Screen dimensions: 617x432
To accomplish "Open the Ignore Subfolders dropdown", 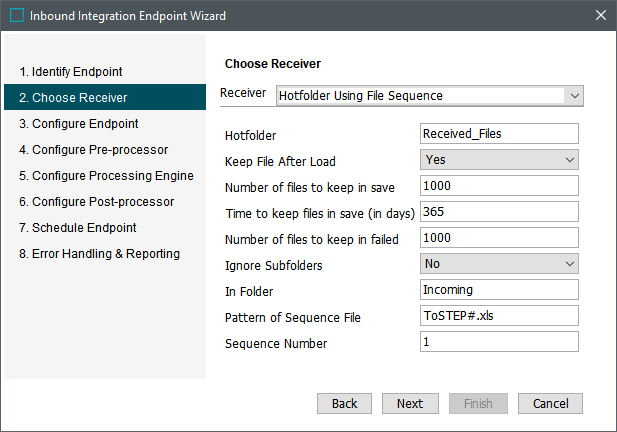I will [x=570, y=264].
